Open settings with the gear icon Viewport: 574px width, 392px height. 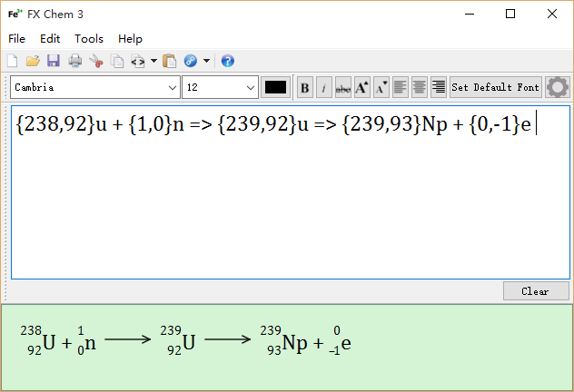tap(558, 87)
